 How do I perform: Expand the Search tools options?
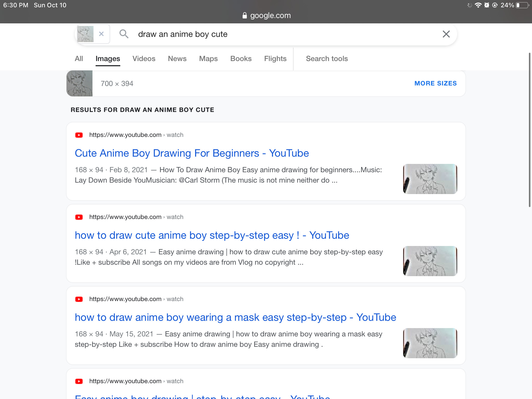coord(327,59)
